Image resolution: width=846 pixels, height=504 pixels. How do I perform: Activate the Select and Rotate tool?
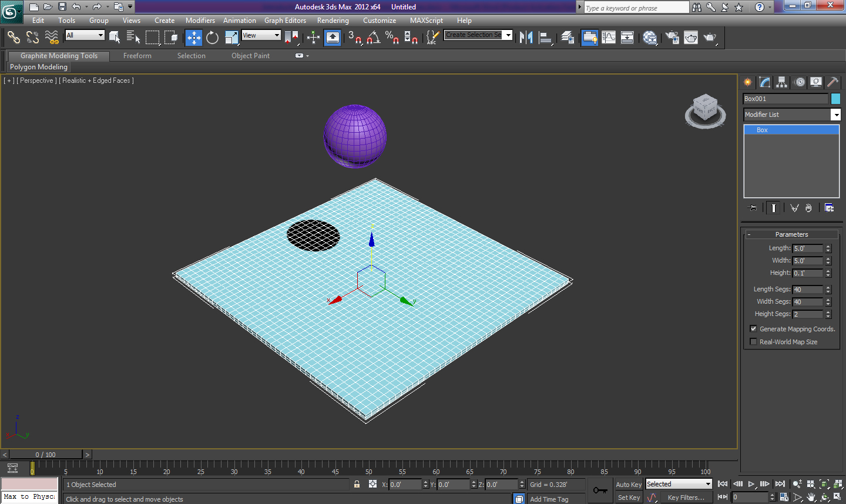click(x=212, y=38)
